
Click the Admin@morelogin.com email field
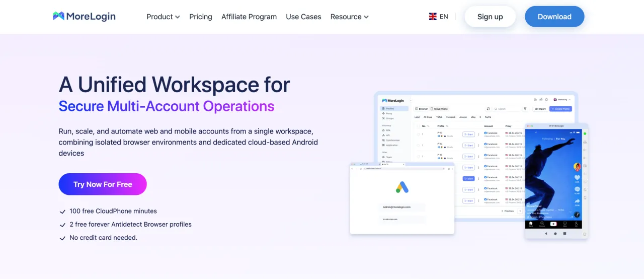point(402,207)
